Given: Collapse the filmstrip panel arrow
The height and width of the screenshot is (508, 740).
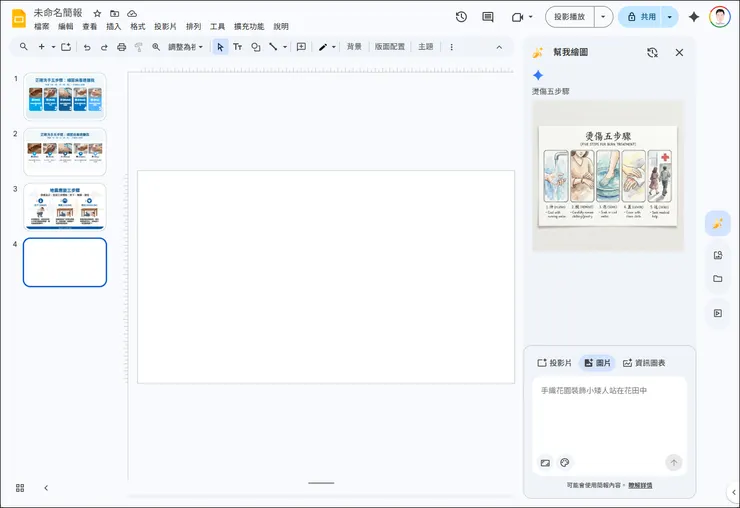Looking at the screenshot, I should click(x=46, y=488).
